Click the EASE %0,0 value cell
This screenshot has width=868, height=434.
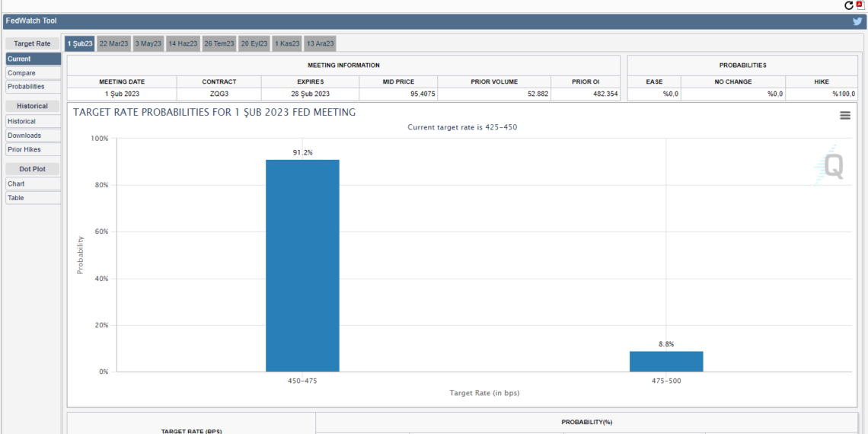pos(654,94)
